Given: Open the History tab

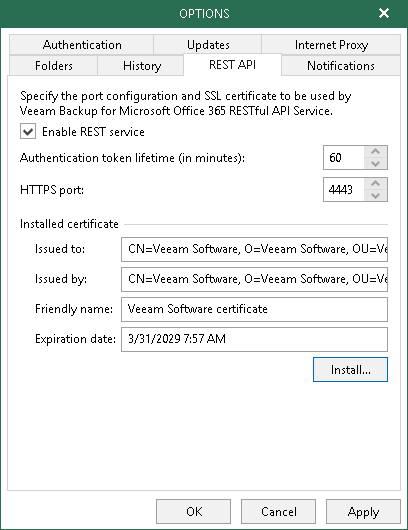Looking at the screenshot, I should 141,66.
